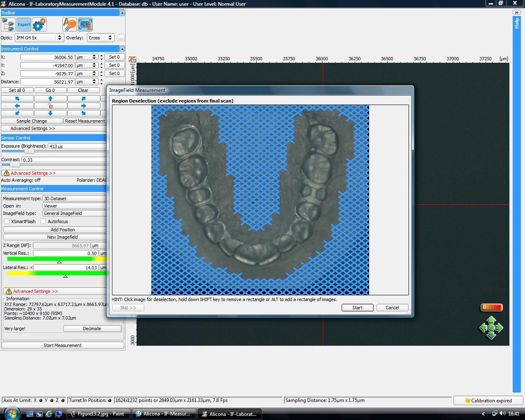This screenshot has width=525, height=420.
Task: Open the Overlay Cross dropdown
Action: [100, 38]
